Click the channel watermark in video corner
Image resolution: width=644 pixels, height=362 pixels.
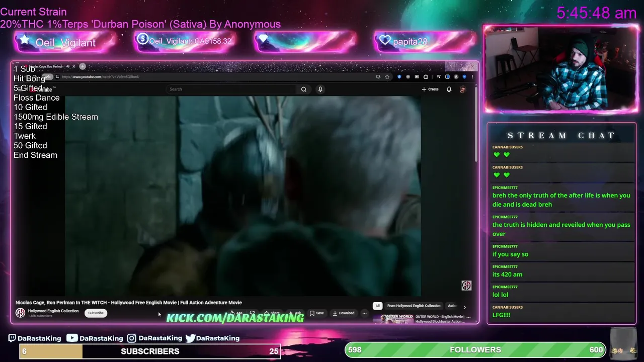tap(466, 286)
